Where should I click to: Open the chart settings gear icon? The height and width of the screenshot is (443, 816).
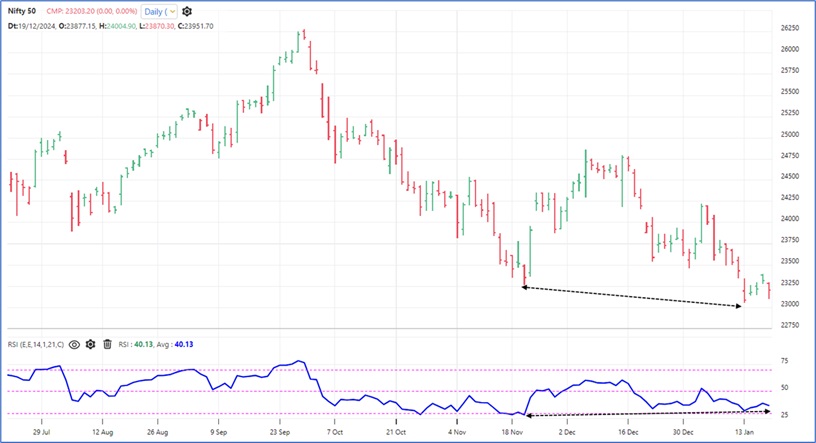(187, 11)
